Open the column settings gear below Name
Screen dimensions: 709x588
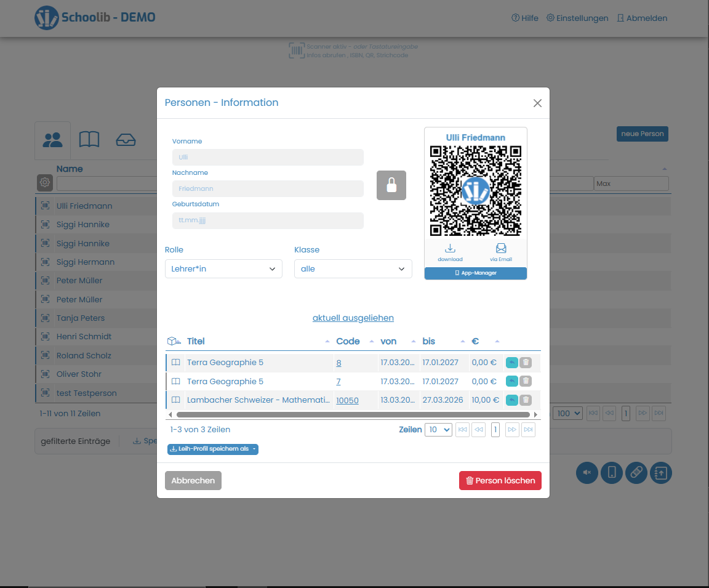[44, 182]
